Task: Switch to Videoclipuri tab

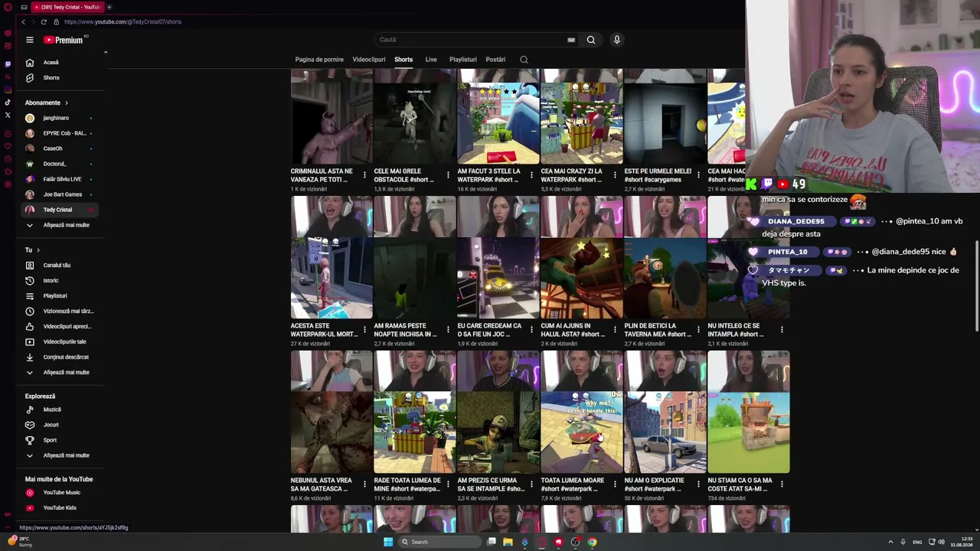Action: (x=369, y=60)
